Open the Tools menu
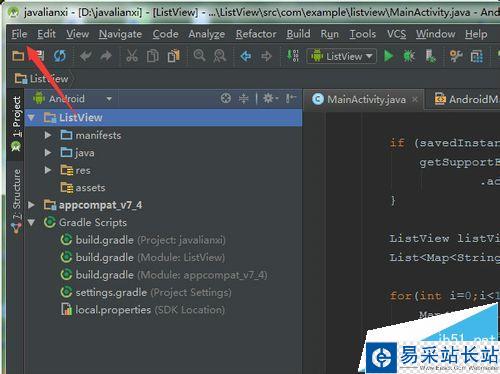The image size is (500, 374). [363, 34]
